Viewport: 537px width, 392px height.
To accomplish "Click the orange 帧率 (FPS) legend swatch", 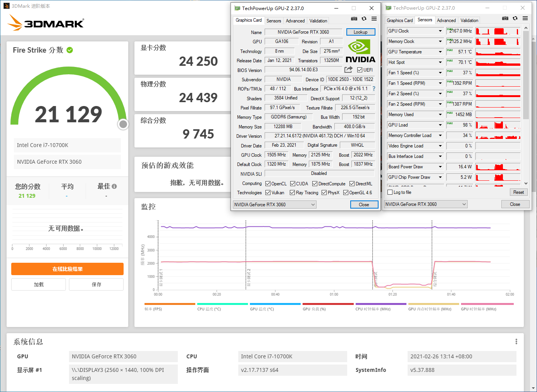I will 170,304.
